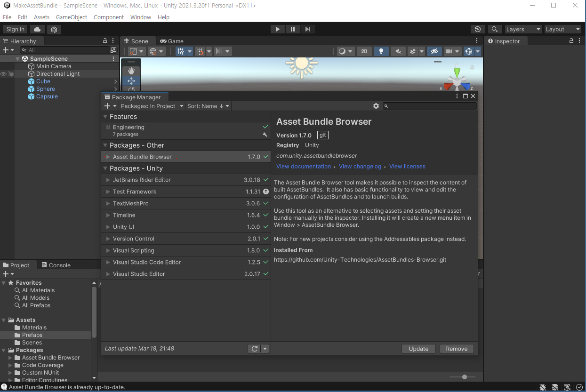Open refresh options dropdown arrow

[265, 349]
